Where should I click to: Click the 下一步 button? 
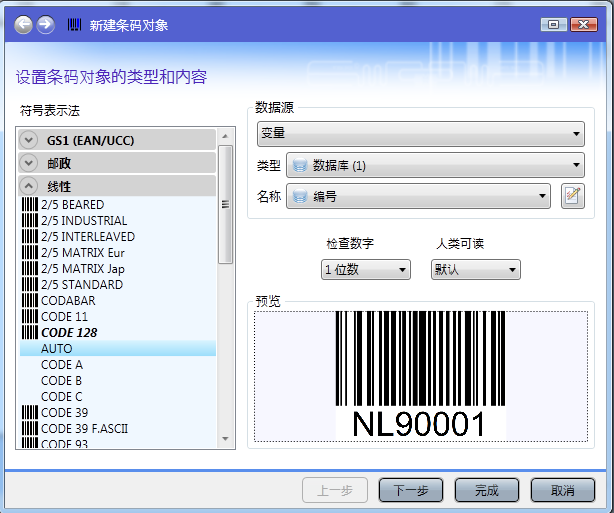click(411, 490)
